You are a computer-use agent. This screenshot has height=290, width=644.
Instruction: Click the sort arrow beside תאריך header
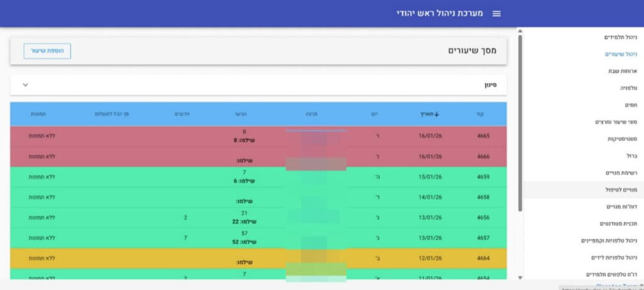(436, 114)
